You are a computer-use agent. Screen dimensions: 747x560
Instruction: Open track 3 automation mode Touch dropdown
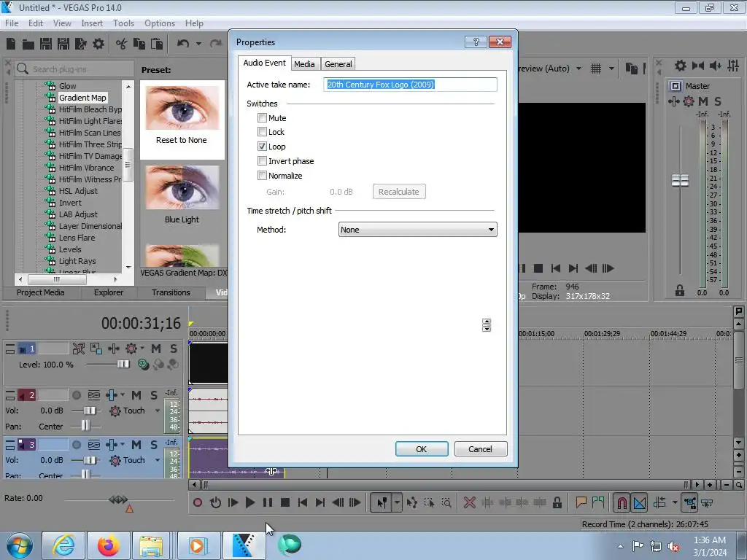tap(158, 460)
